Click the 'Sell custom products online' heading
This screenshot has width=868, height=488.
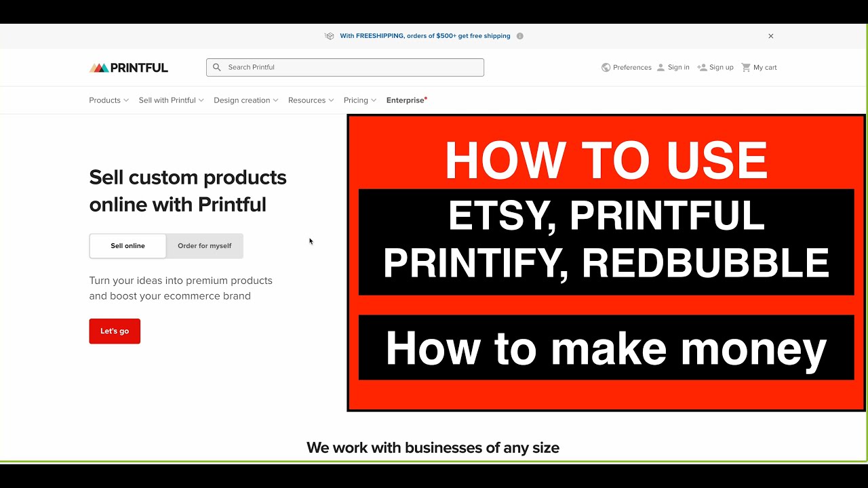click(x=188, y=191)
